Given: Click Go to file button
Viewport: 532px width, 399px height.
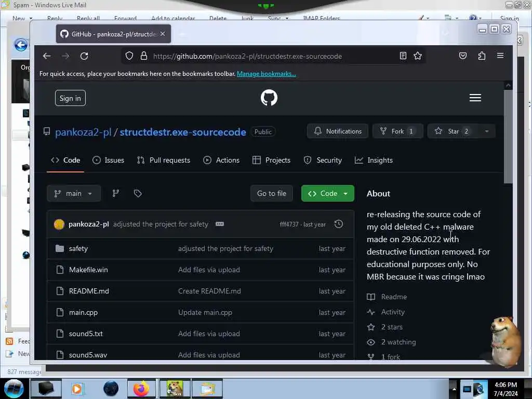Looking at the screenshot, I should point(271,193).
